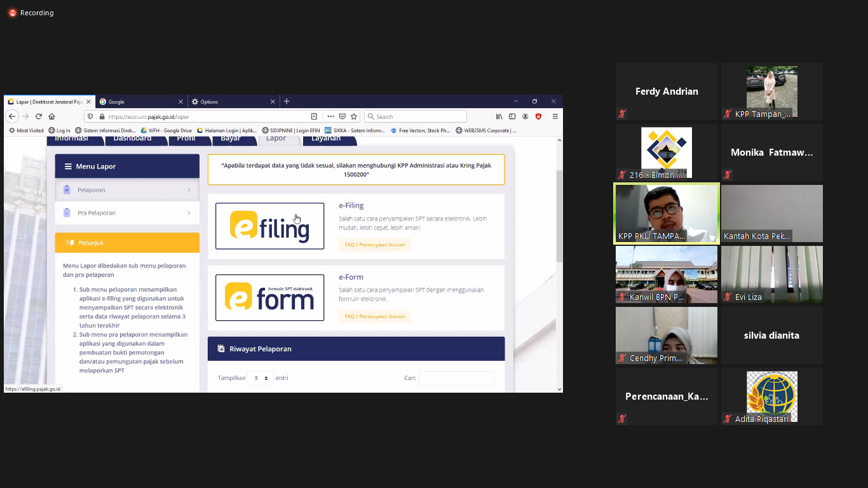Switch to the Google browser tab
868x488 pixels.
[141, 102]
